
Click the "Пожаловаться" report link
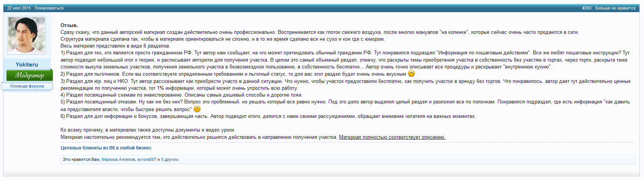click(x=49, y=8)
